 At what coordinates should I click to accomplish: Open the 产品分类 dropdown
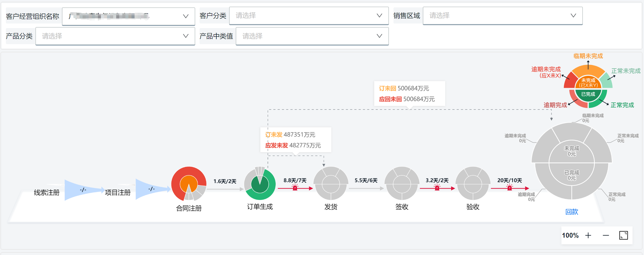[x=115, y=36]
